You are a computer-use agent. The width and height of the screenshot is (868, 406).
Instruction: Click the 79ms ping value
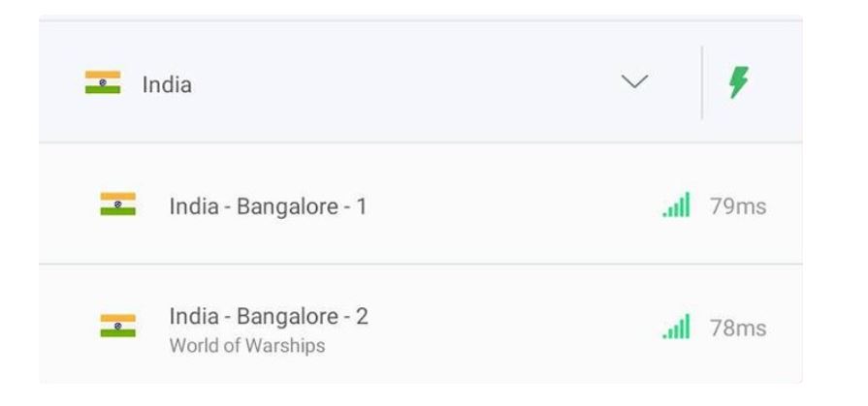(737, 206)
